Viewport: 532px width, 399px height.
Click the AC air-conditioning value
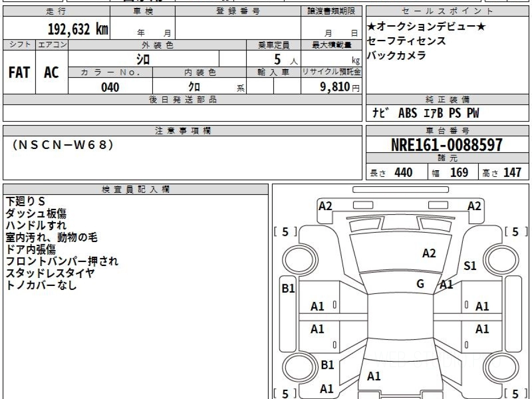coord(51,72)
